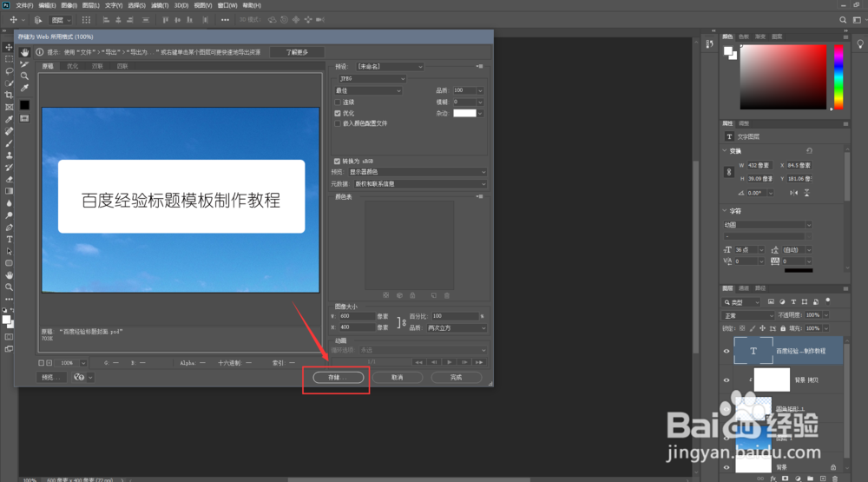Screen dimensions: 868x482
Task: Select the Lasso tool
Action: pyautogui.click(x=9, y=71)
